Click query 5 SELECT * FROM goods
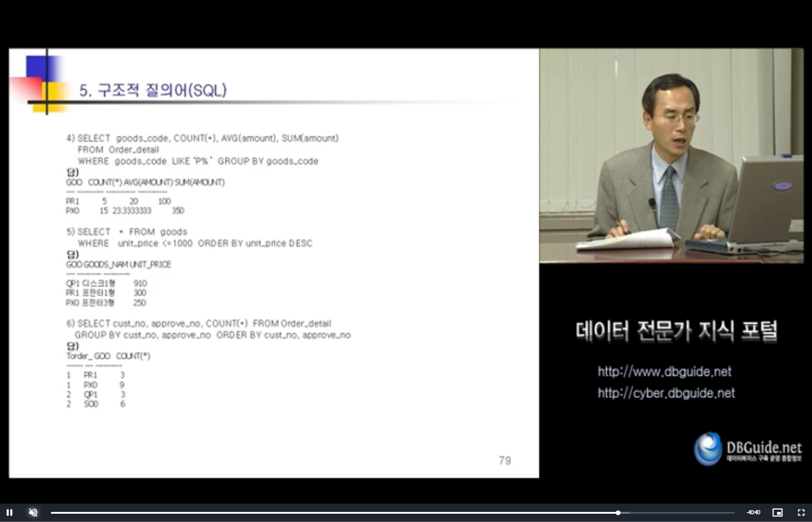Image resolution: width=812 pixels, height=522 pixels. tap(126, 232)
